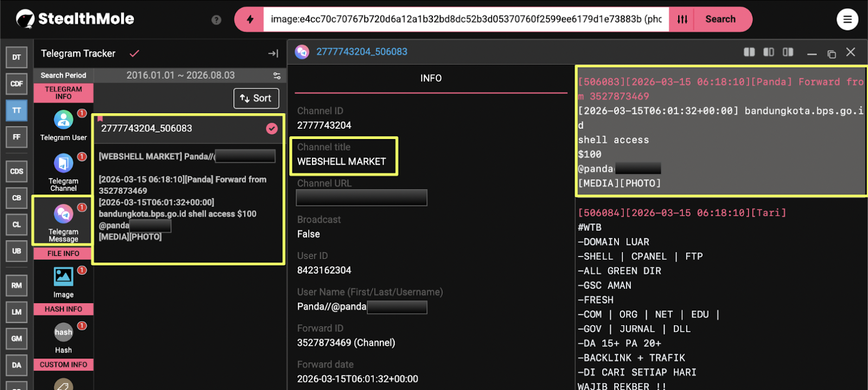868x390 pixels.
Task: Select message 506084 from Tari
Action: pyautogui.click(x=682, y=213)
